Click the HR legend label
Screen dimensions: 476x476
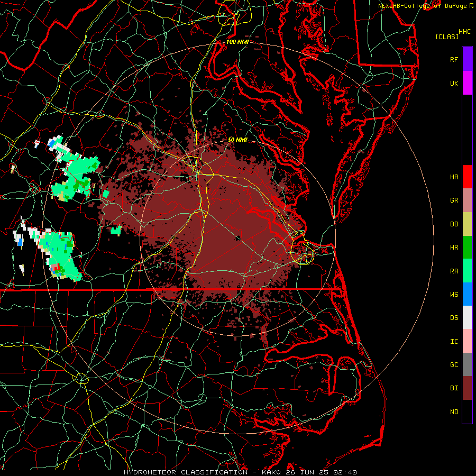454,248
